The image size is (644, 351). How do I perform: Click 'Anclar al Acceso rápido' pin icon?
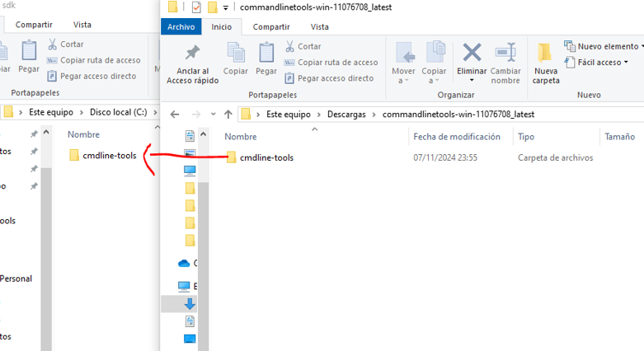pyautogui.click(x=192, y=54)
